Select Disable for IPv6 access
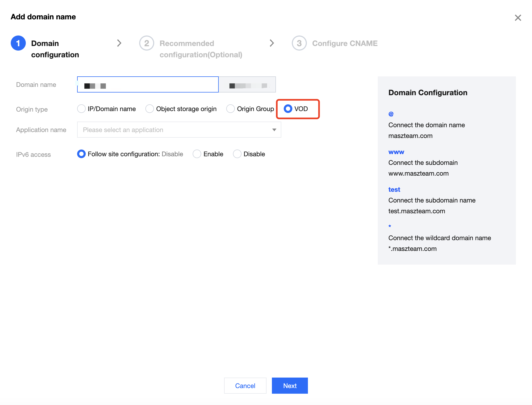Image resolution: width=532 pixels, height=405 pixels. pyautogui.click(x=237, y=154)
